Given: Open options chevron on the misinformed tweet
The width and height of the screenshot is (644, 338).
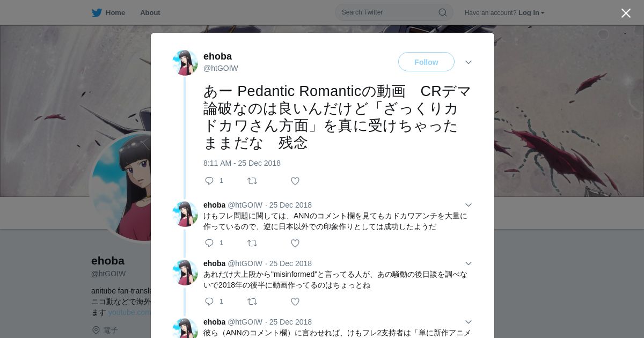Looking at the screenshot, I should click(469, 263).
